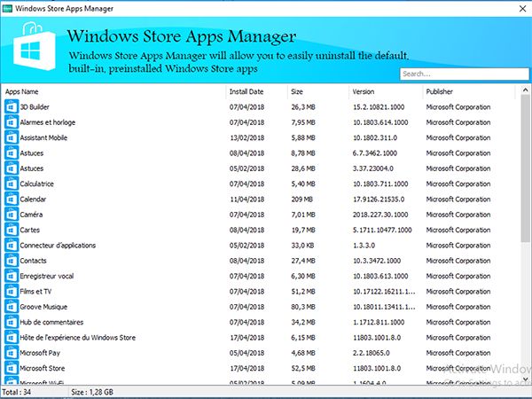Focus the Search input field
This screenshot has width=532, height=399.
(464, 74)
